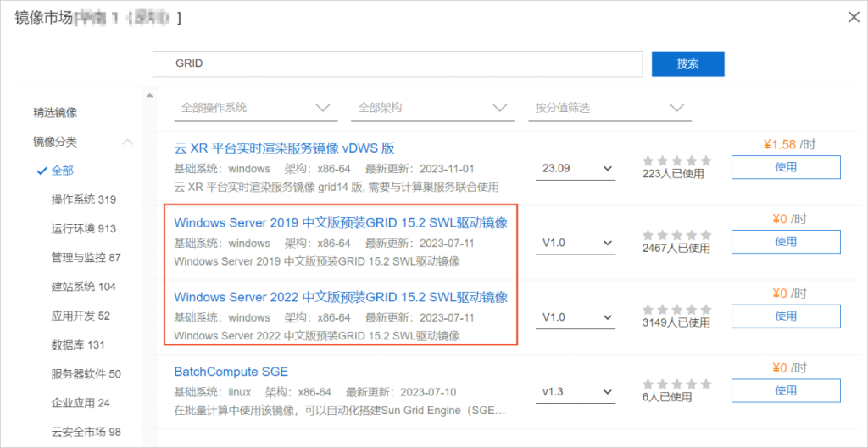The image size is (868, 448).
Task: Click 基础系统：linux text
Action: 213,393
